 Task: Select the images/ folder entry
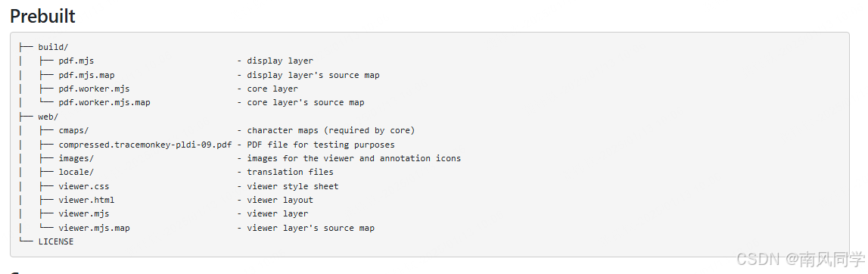(76, 158)
